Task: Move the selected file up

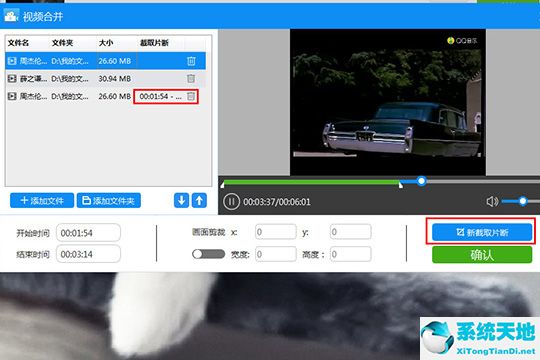Action: click(199, 200)
